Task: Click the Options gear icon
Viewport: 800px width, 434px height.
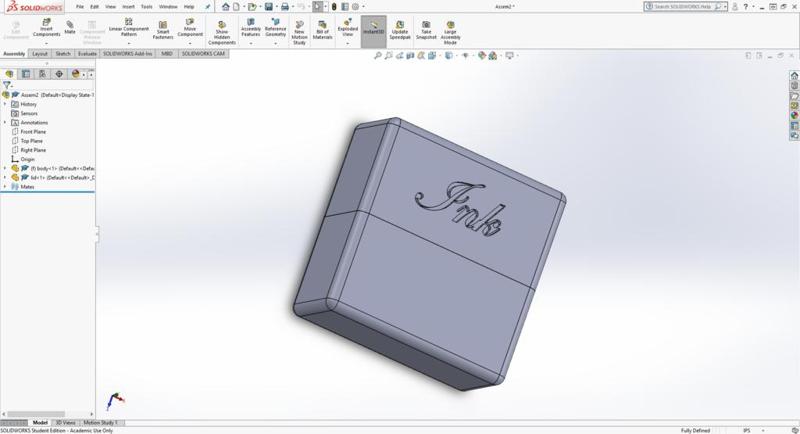Action: pyautogui.click(x=356, y=7)
